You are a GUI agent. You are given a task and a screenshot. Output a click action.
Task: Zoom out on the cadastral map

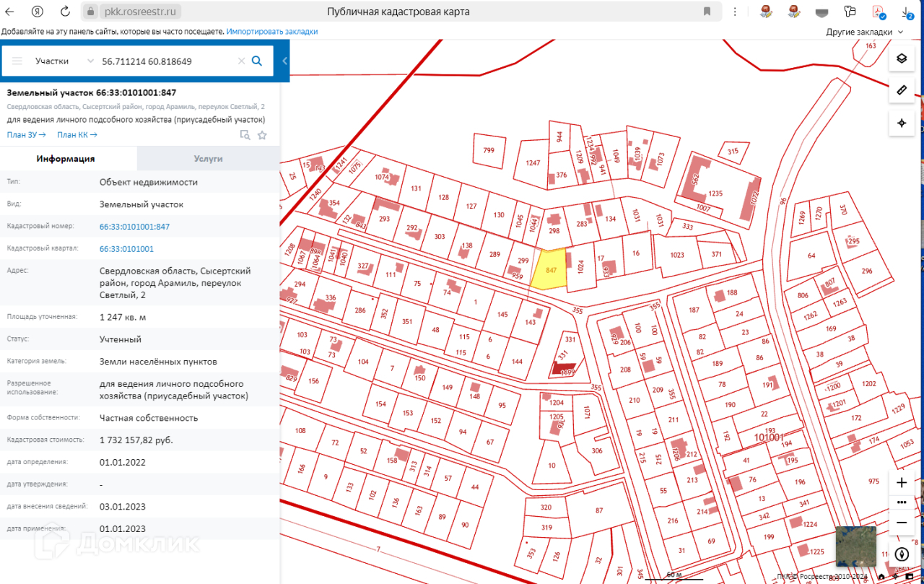902,522
